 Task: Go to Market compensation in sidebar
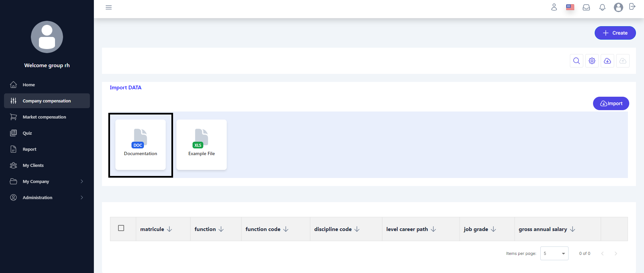coord(44,117)
